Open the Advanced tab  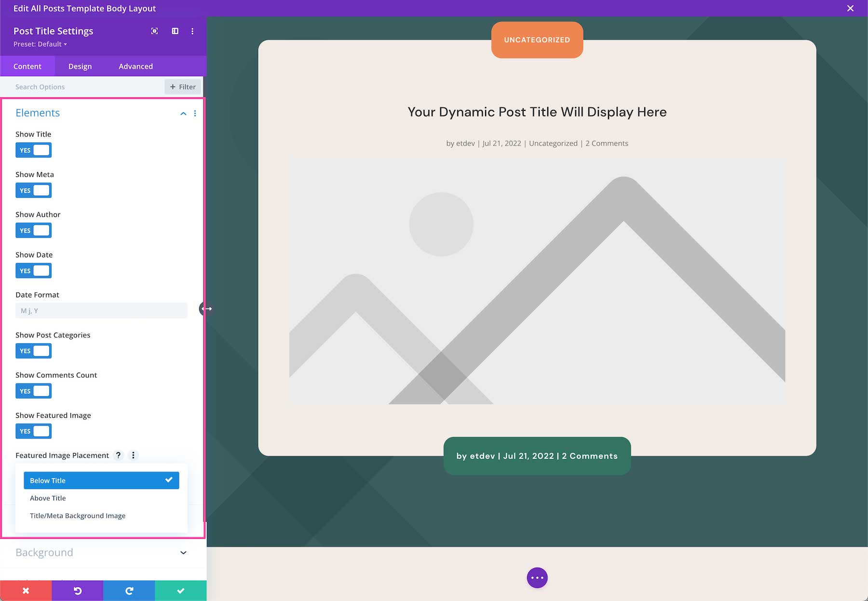(136, 66)
